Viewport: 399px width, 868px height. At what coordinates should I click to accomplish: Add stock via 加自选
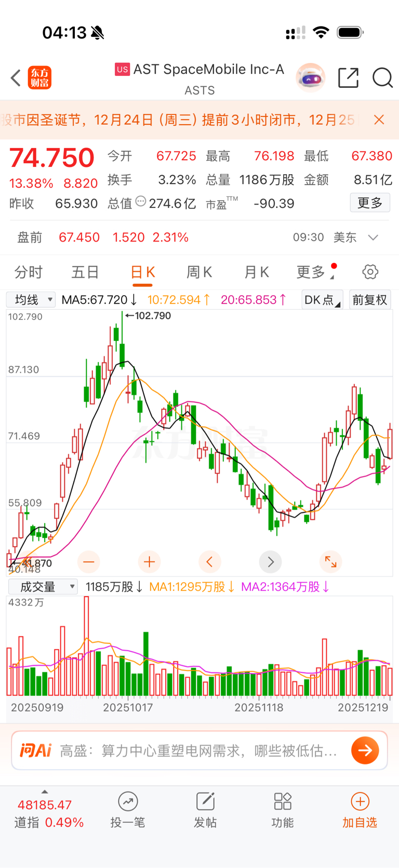[360, 810]
